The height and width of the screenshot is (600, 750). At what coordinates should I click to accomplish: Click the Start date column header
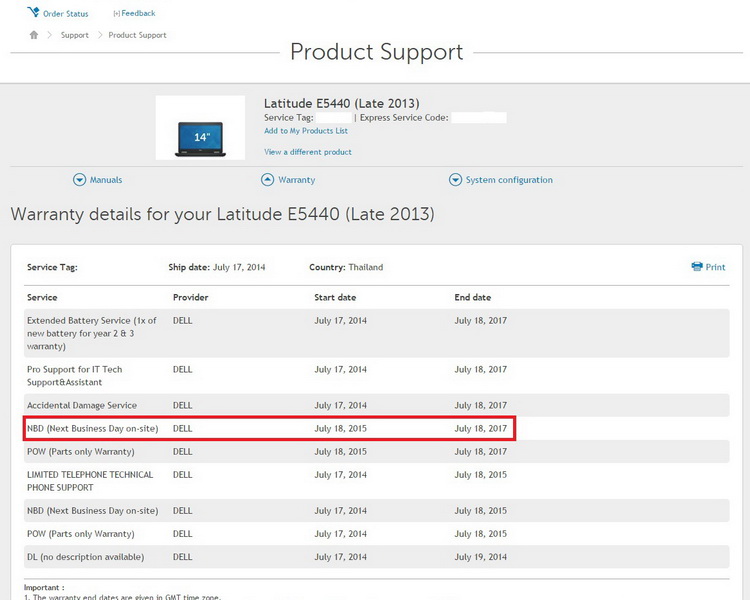[x=335, y=297]
